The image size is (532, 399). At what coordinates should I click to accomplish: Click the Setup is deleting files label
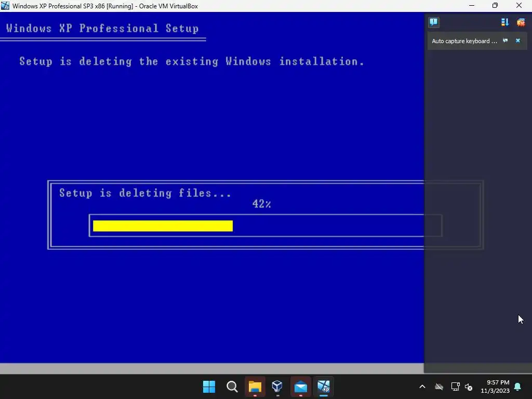pos(145,193)
